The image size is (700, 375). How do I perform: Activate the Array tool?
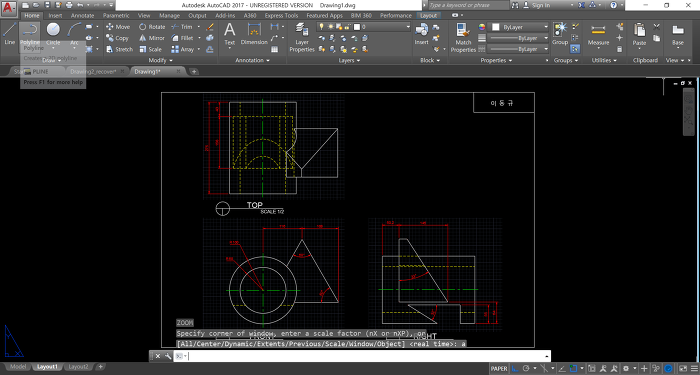coord(183,50)
